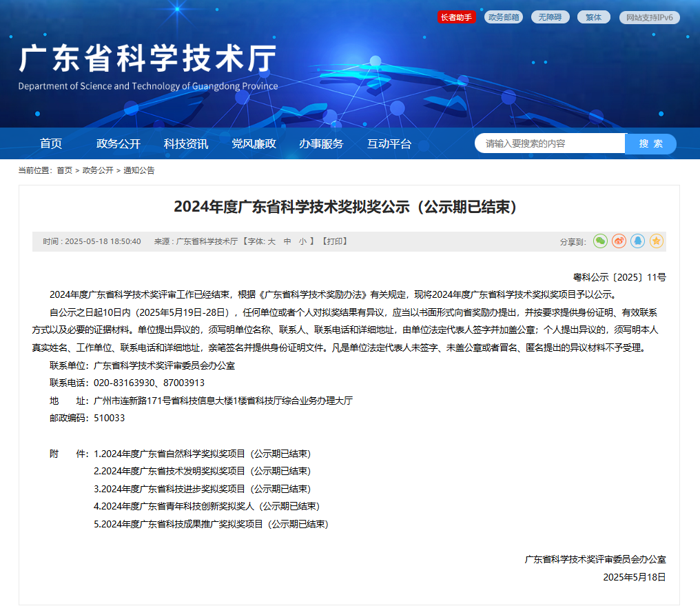Click the closing signature 广东省科学技术奖评审委员会办公室
The height and width of the screenshot is (615, 700).
(595, 559)
